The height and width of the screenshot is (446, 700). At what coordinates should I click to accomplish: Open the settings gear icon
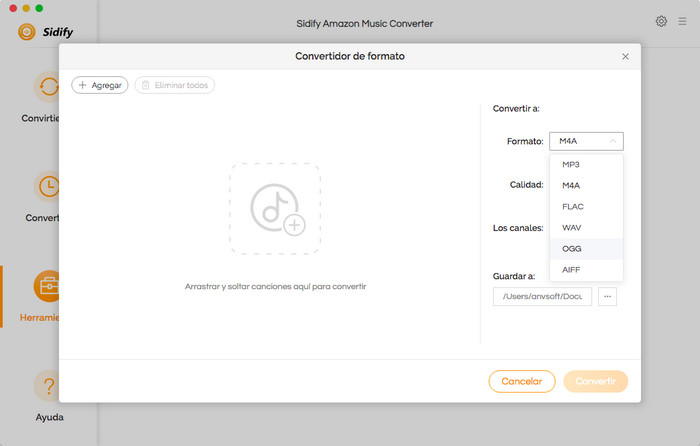[661, 21]
